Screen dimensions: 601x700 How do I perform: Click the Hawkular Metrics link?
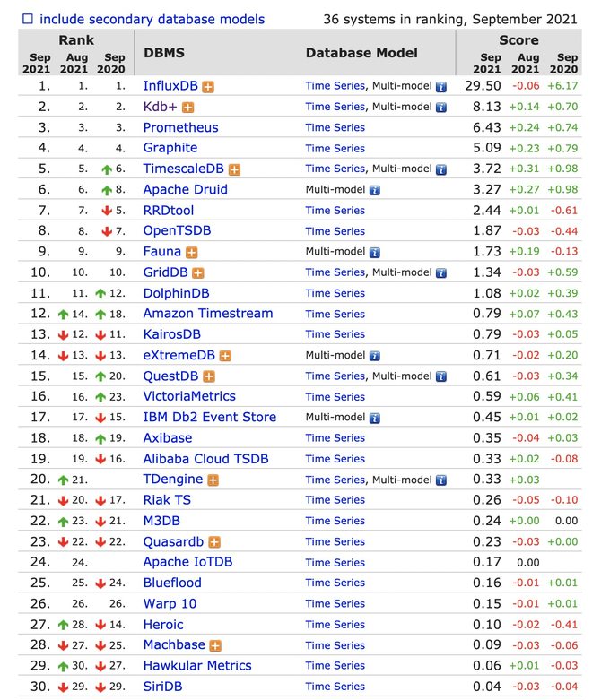(x=196, y=666)
